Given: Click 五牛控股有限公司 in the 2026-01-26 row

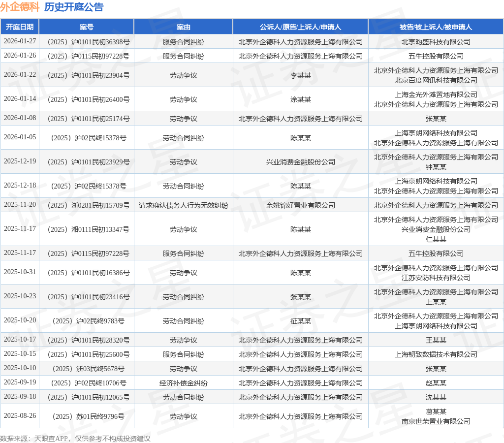Looking at the screenshot, I should [436, 56].
